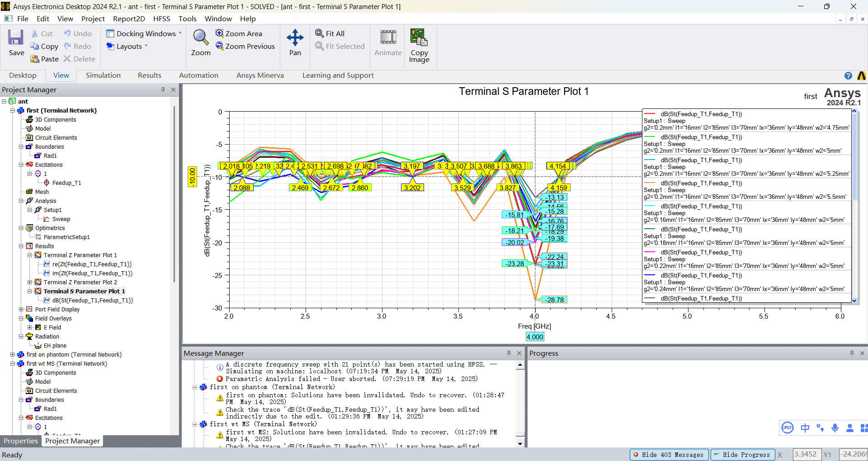Close the Message Manager panel
The image size is (868, 461).
(519, 353)
